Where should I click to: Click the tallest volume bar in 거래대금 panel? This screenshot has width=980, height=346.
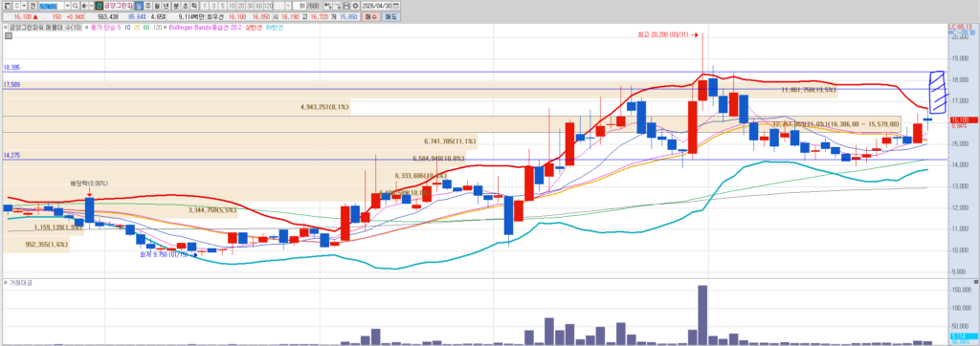702,314
